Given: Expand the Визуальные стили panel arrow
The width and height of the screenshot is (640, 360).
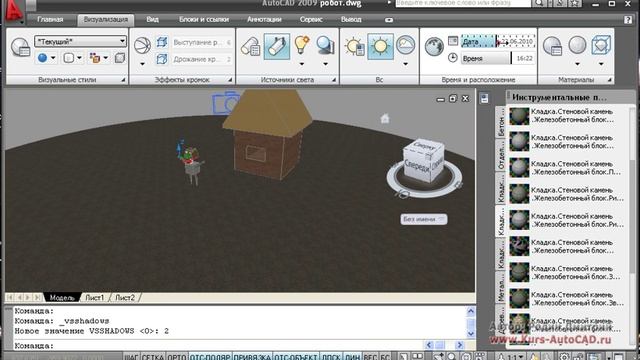Looking at the screenshot, I should point(123,80).
